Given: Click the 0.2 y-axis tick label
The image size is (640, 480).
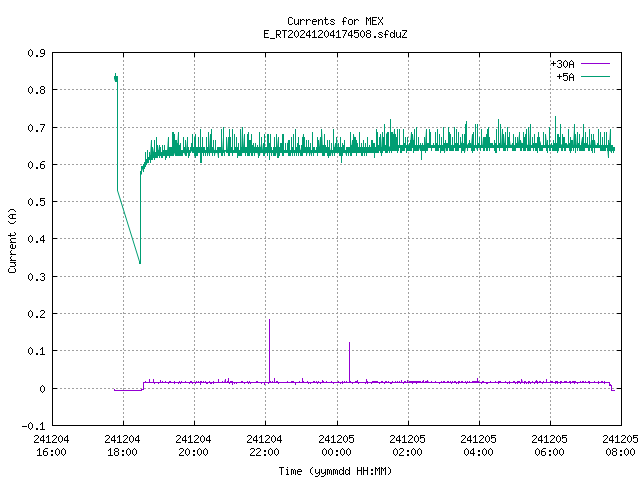Looking at the screenshot, I should pyautogui.click(x=36, y=314).
